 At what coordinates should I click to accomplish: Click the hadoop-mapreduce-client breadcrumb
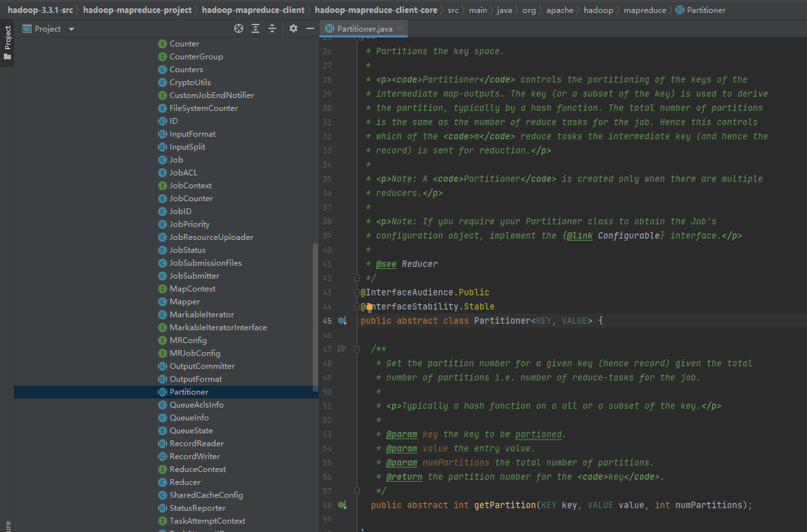point(253,10)
